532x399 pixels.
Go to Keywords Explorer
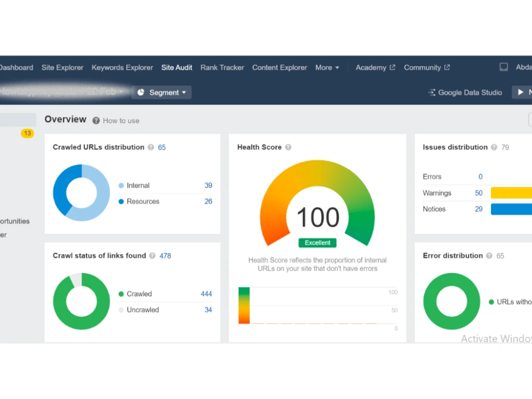point(122,68)
